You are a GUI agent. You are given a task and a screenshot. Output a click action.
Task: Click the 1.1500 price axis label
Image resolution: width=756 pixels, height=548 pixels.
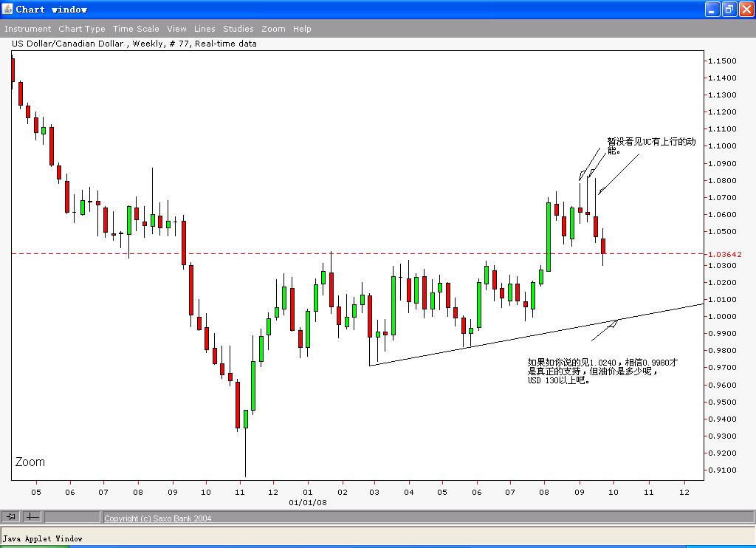pos(722,61)
